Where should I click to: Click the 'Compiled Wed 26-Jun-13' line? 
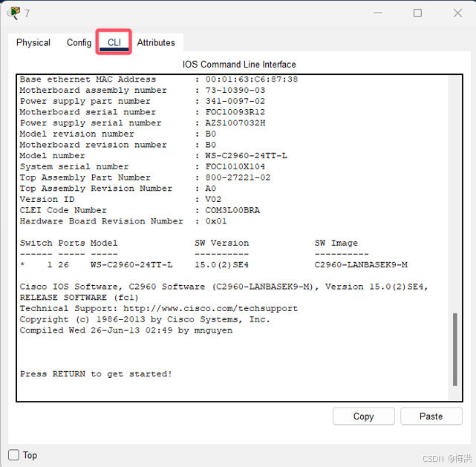pos(126,330)
